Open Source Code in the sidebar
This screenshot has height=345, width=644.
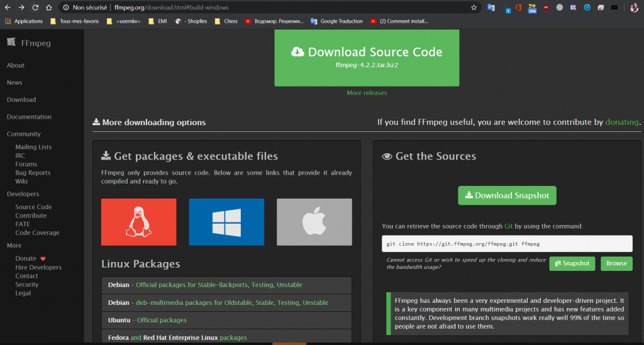click(33, 207)
